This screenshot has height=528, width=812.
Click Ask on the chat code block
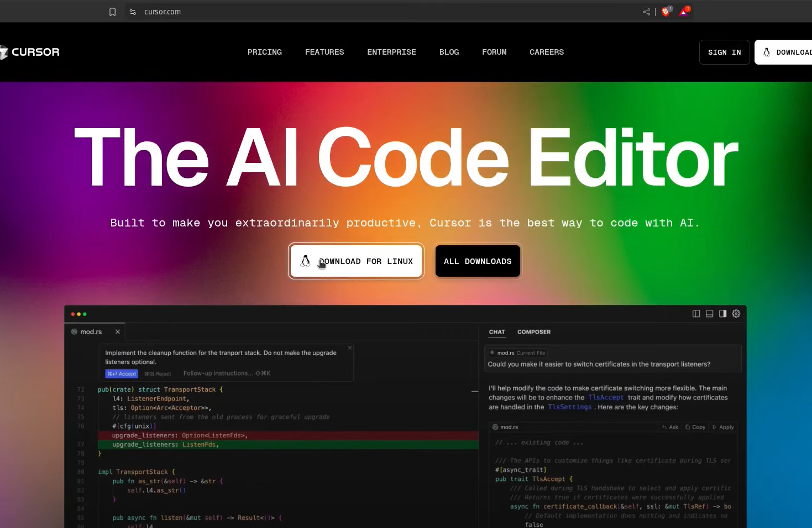pyautogui.click(x=670, y=427)
